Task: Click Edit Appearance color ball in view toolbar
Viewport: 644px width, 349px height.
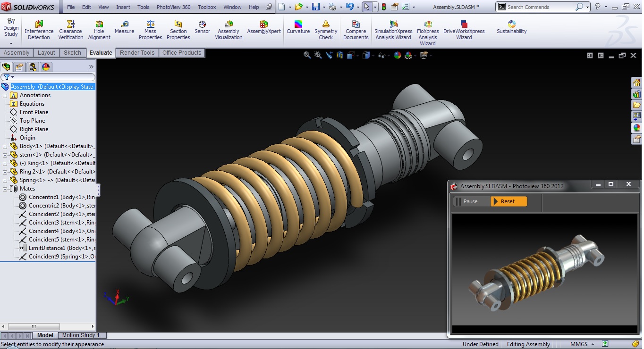Action: [398, 55]
